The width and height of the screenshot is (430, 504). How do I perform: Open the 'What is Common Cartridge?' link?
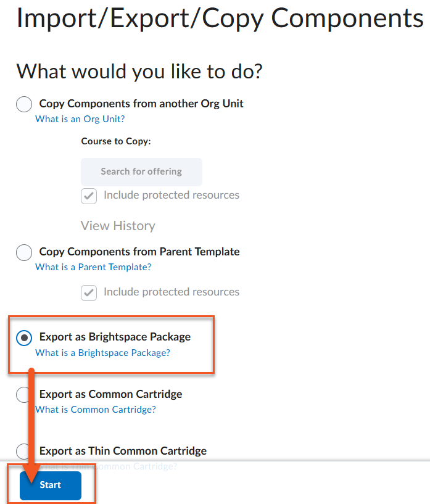[x=96, y=410]
